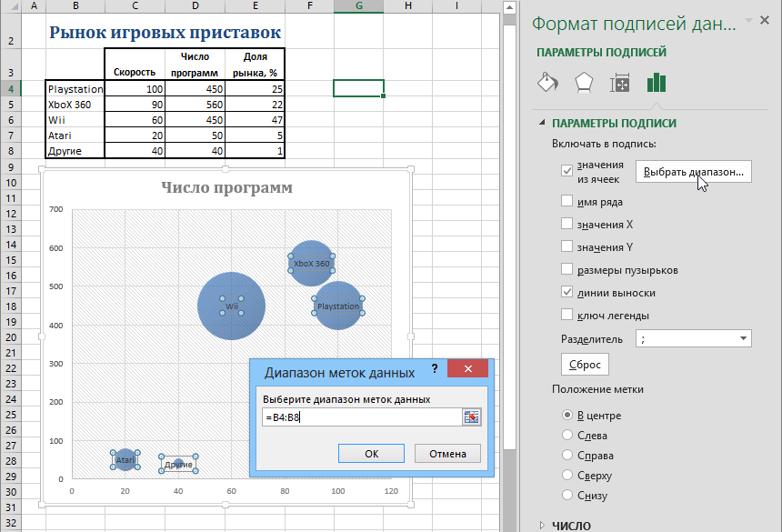Close the Диапазон меток данных dialog
Screen dimensions: 782x532
pyautogui.click(x=467, y=368)
